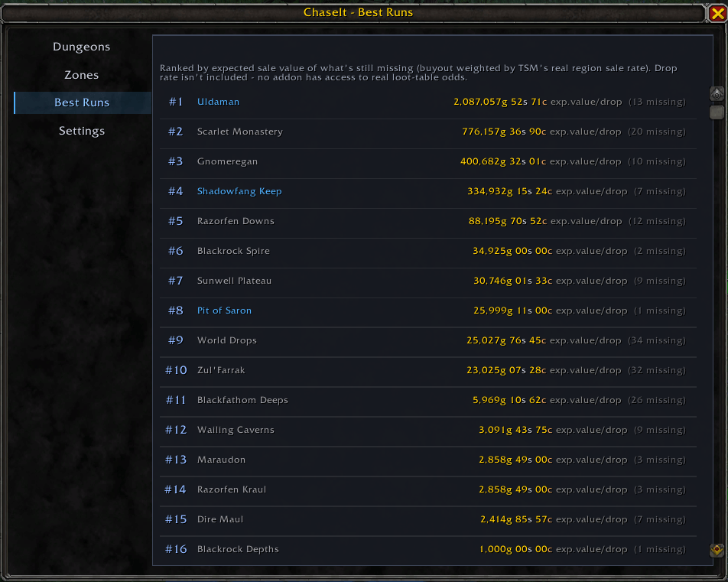Click the scroll-down arrow button
Screen dimensions: 728x582
(717, 551)
